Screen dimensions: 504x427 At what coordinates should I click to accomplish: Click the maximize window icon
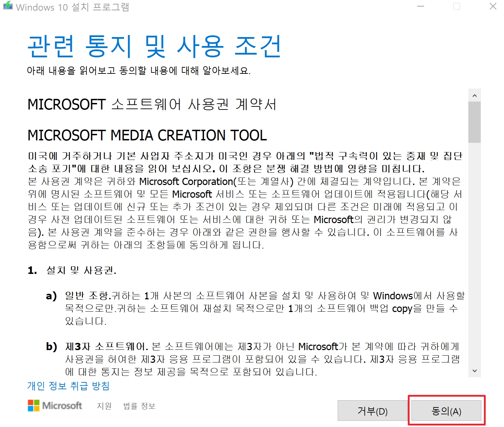tap(457, 6)
